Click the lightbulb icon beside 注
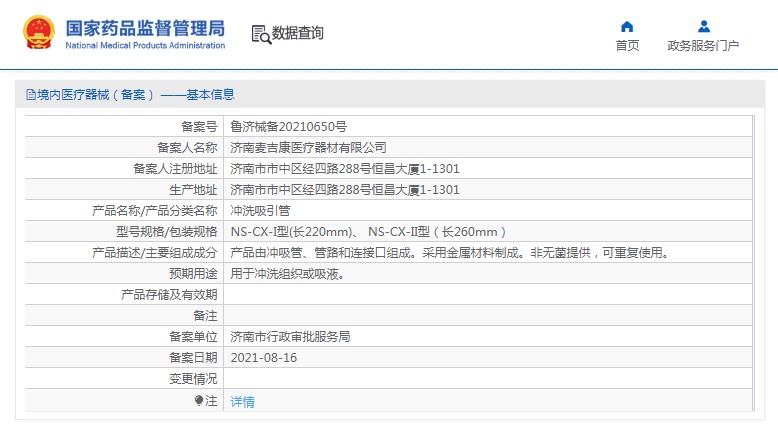The width and height of the screenshot is (778, 427). click(x=199, y=400)
